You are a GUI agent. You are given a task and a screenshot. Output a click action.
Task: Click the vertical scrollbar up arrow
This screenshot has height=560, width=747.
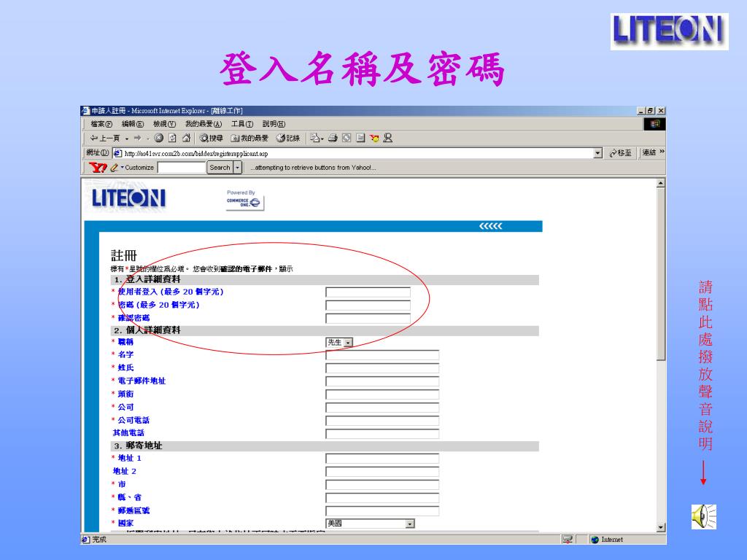[661, 183]
